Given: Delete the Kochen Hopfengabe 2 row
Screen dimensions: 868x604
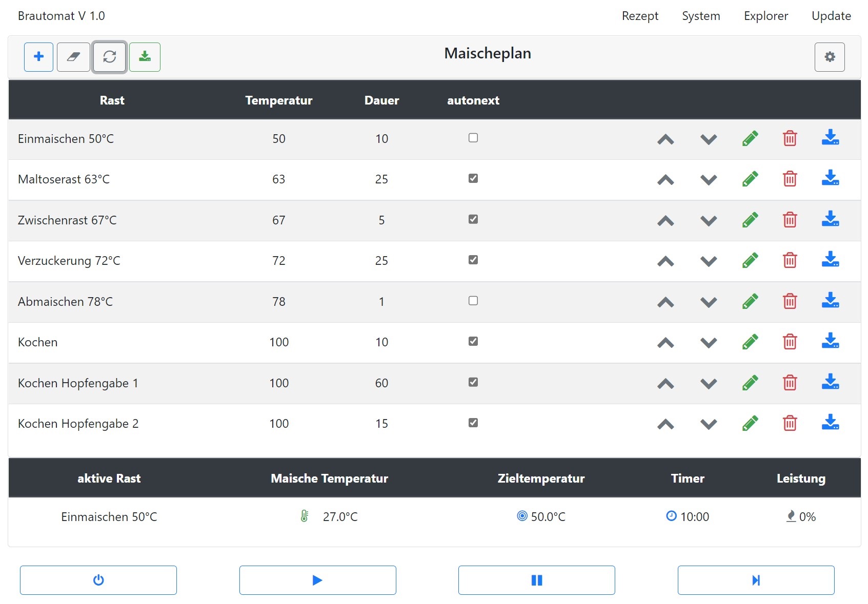Looking at the screenshot, I should click(x=790, y=424).
